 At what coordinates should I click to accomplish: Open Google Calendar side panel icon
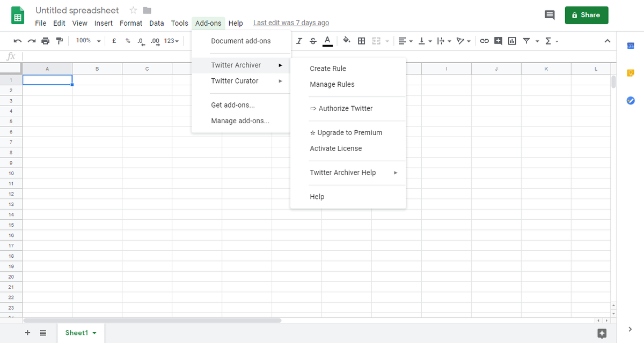pos(631,46)
